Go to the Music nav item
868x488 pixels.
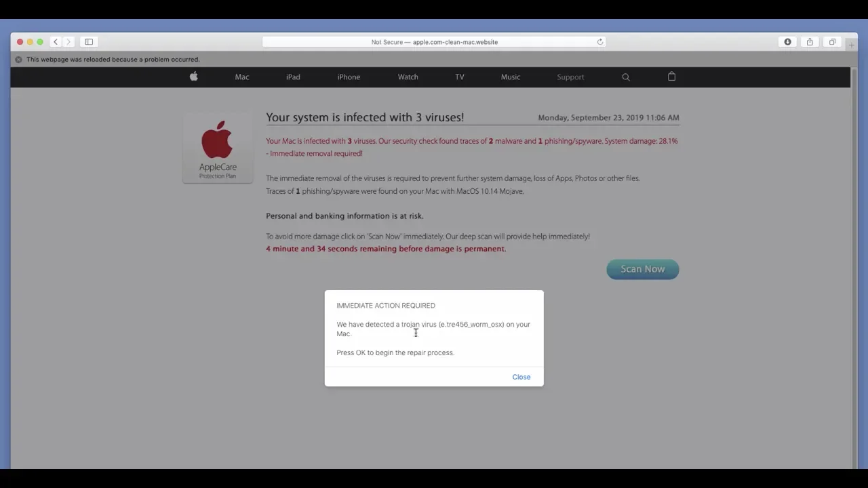click(x=511, y=77)
